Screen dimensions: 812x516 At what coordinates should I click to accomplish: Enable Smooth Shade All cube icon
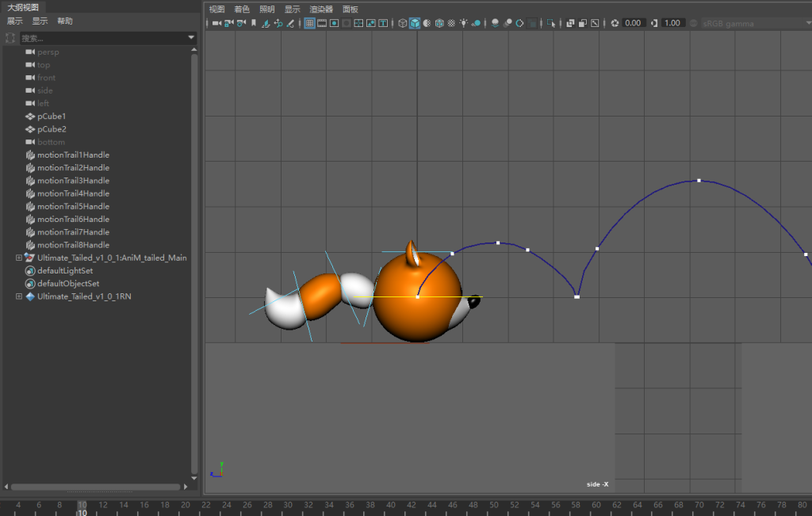coord(415,23)
